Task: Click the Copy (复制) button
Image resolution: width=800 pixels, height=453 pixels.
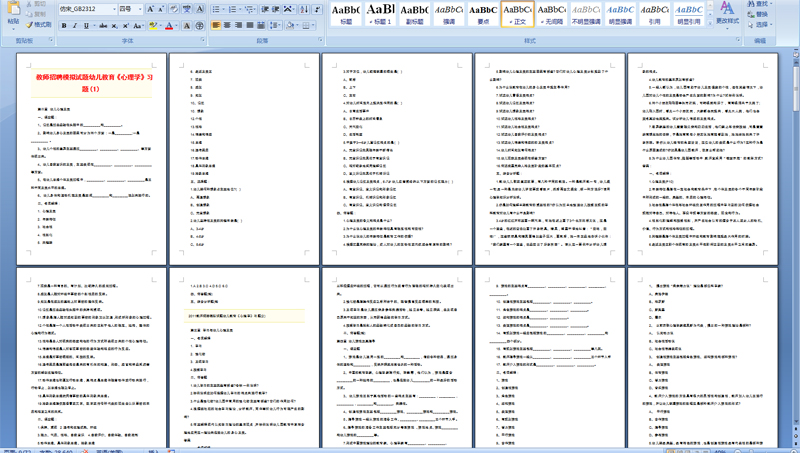Action: click(36, 14)
